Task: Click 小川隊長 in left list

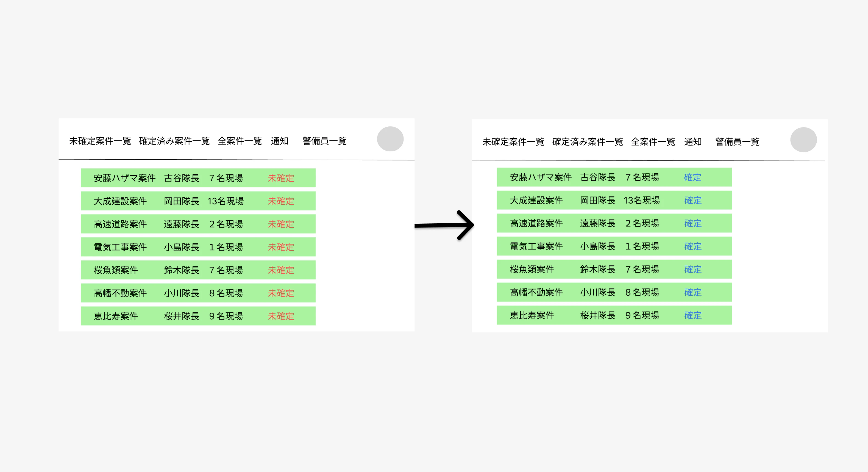Action: pyautogui.click(x=182, y=293)
